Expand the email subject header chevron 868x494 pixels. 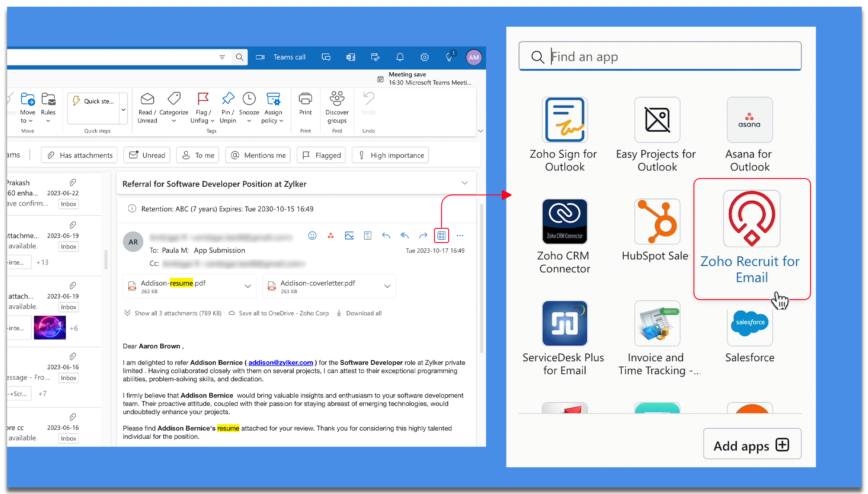point(464,183)
